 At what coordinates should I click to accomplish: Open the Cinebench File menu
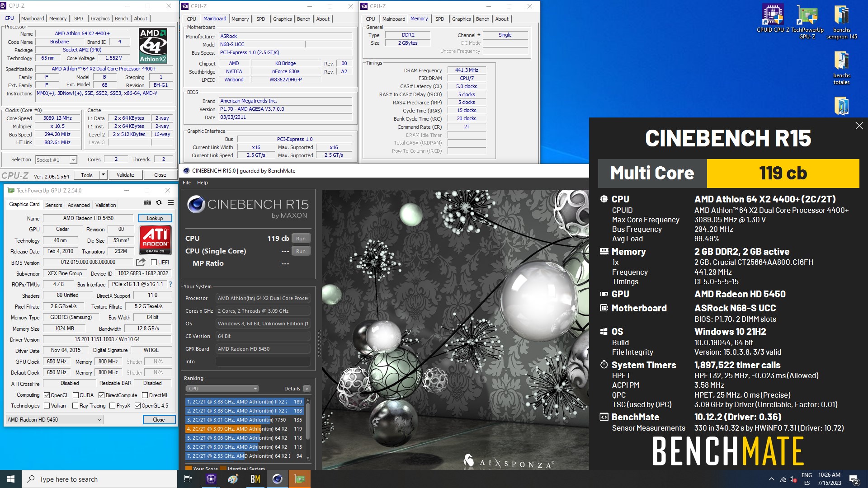click(x=187, y=183)
